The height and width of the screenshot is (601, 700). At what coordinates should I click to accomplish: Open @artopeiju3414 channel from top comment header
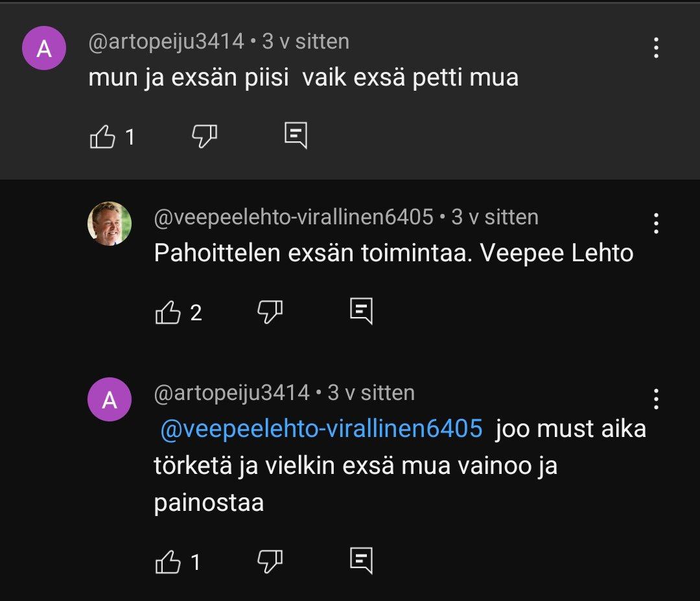[x=166, y=41]
